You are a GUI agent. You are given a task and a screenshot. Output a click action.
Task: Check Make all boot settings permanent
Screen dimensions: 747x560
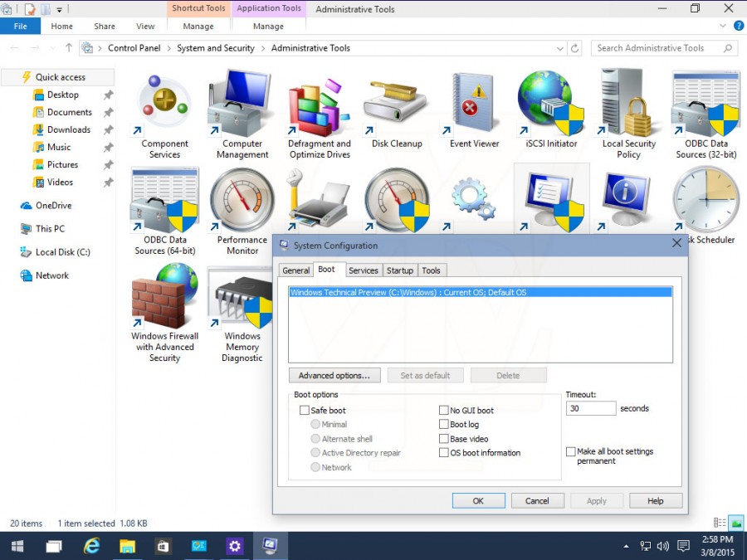571,451
